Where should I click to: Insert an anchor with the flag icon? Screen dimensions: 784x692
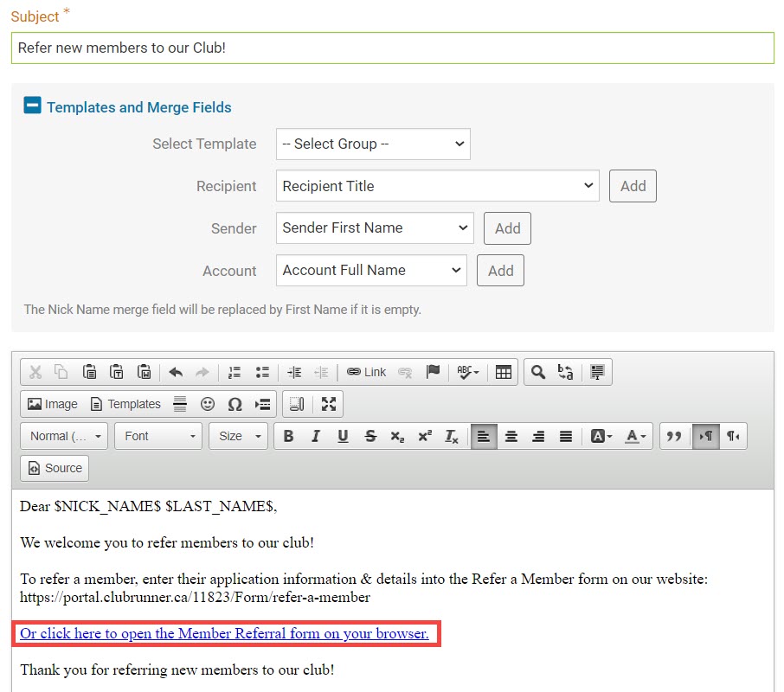pyautogui.click(x=433, y=372)
